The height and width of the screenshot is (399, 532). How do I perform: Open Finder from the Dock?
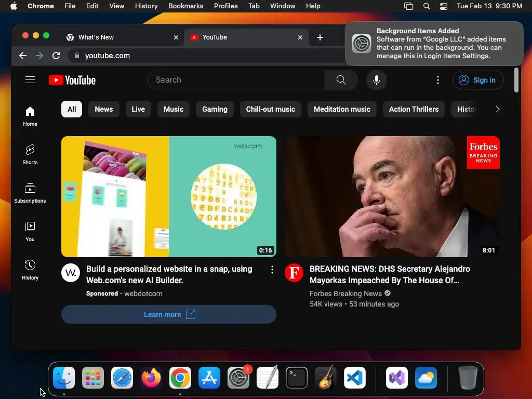point(64,378)
